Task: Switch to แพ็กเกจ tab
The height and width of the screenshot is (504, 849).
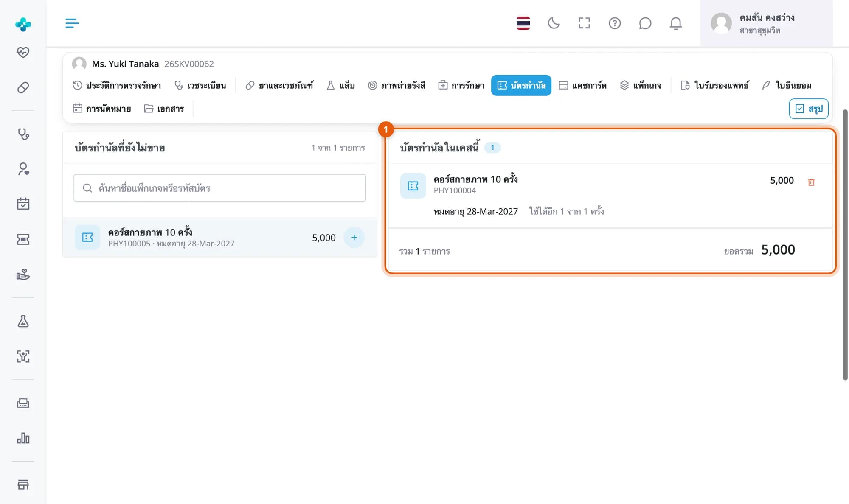Action: point(641,85)
